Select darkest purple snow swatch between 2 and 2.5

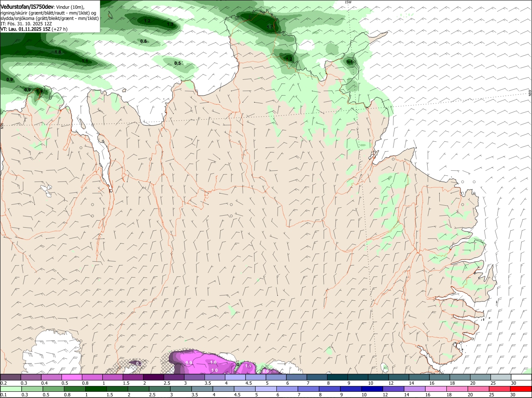point(154,377)
